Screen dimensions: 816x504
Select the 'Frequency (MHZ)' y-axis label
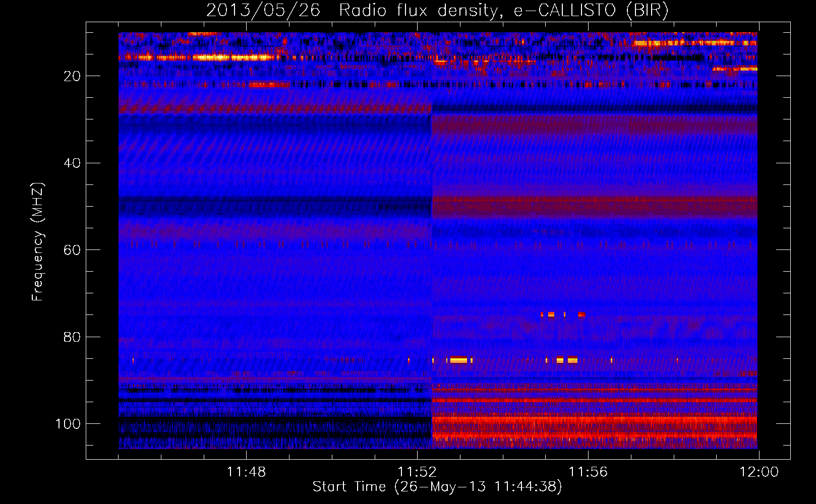[x=38, y=241]
